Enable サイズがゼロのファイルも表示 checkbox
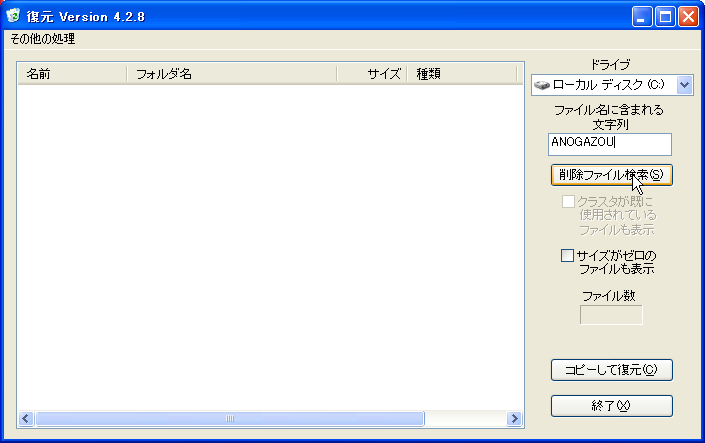 click(x=568, y=256)
